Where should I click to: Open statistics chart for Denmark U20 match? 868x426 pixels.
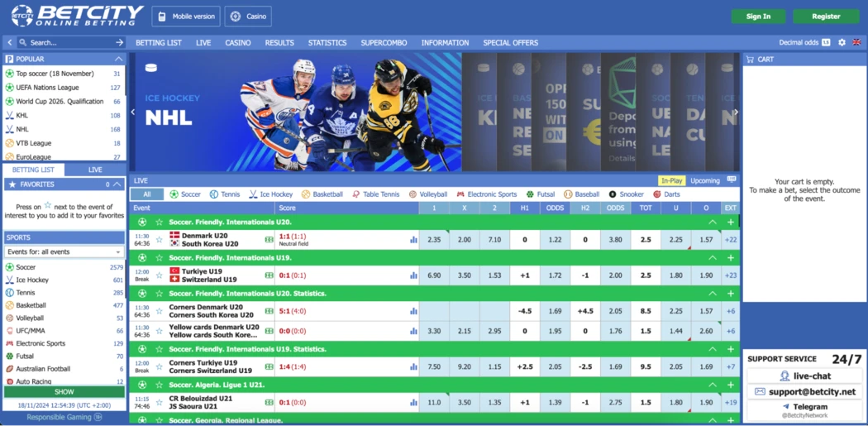coord(413,240)
